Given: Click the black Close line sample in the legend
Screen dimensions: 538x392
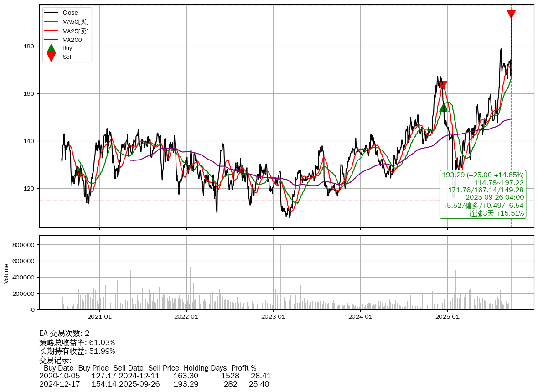Looking at the screenshot, I should (52, 13).
